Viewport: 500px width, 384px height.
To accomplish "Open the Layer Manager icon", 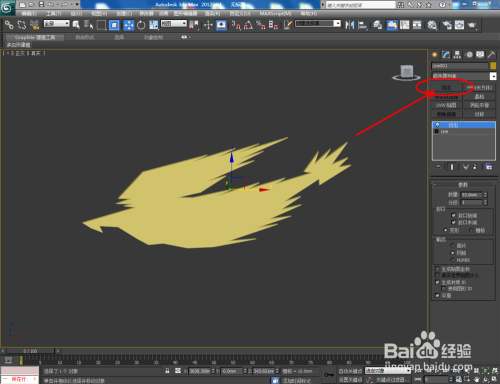I will pyautogui.click(x=377, y=25).
